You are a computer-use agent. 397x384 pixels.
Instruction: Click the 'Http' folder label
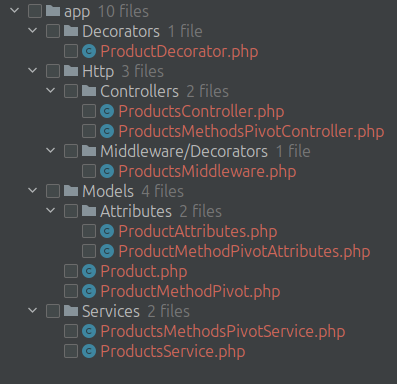click(98, 72)
